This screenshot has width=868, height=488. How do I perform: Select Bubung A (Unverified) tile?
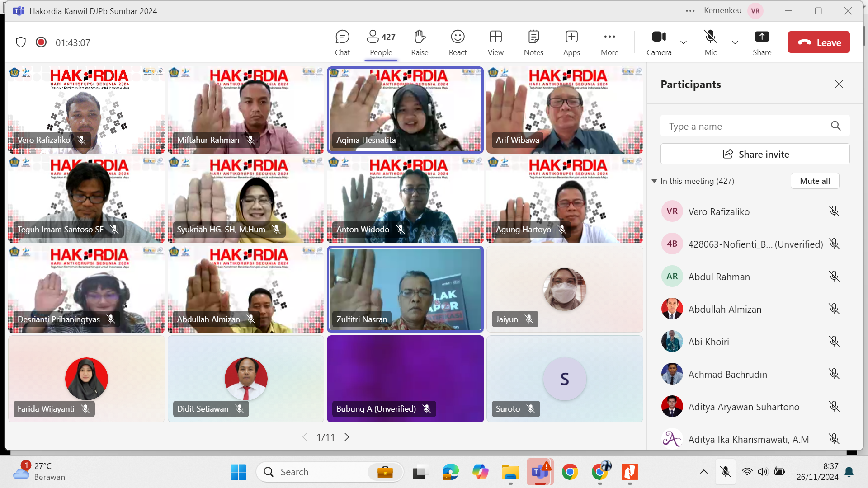click(405, 379)
